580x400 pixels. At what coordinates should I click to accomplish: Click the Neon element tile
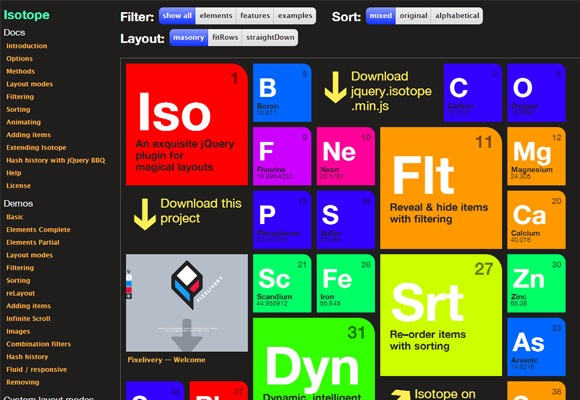pyautogui.click(x=345, y=156)
